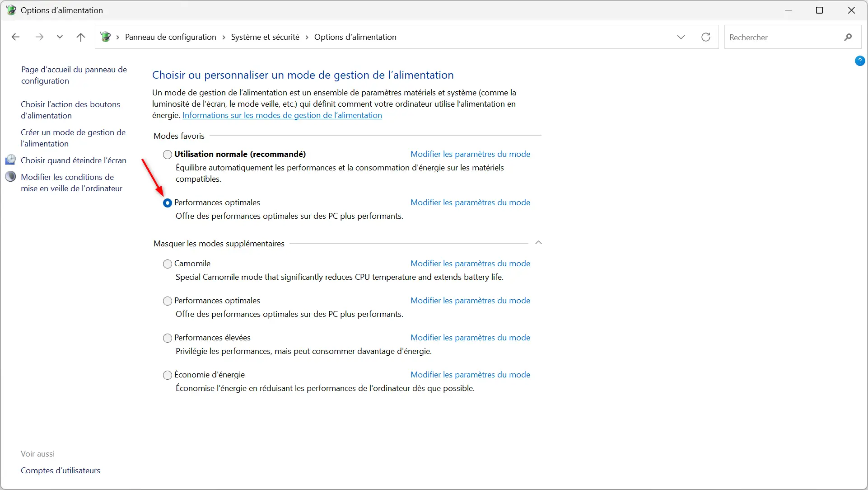Refresh the Options d'alimentation page
This screenshot has height=490, width=868.
click(706, 37)
